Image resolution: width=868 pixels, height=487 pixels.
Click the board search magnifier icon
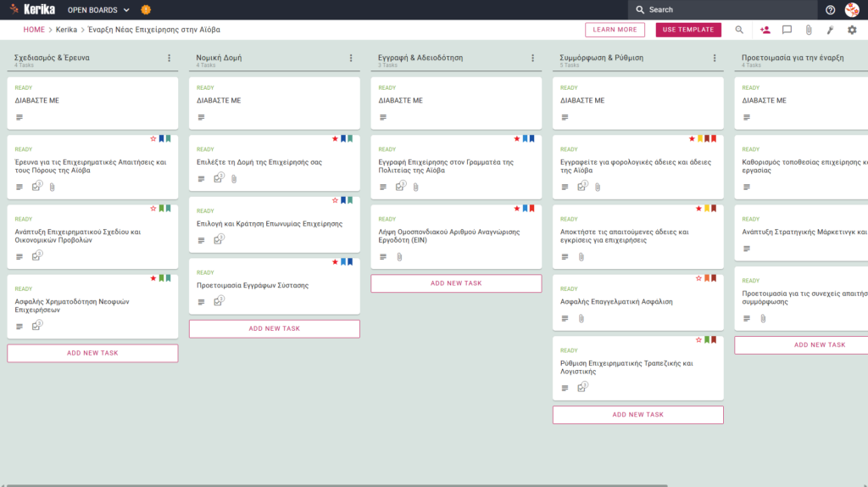coord(739,30)
